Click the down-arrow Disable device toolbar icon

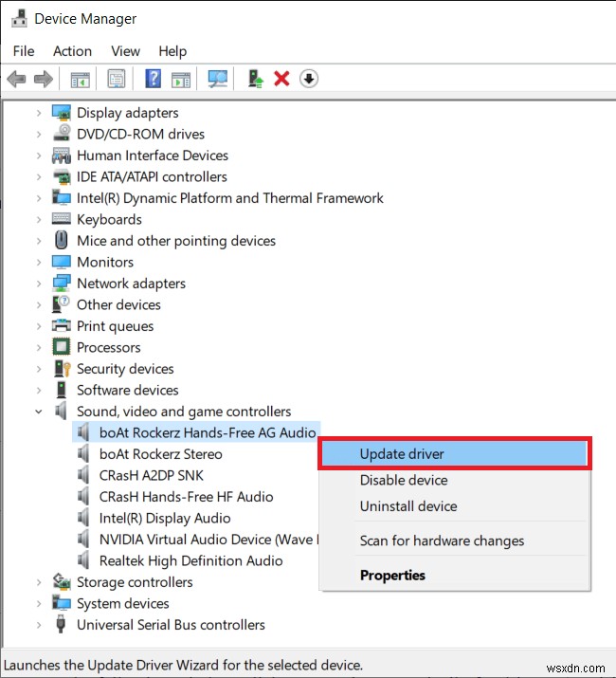(x=309, y=79)
